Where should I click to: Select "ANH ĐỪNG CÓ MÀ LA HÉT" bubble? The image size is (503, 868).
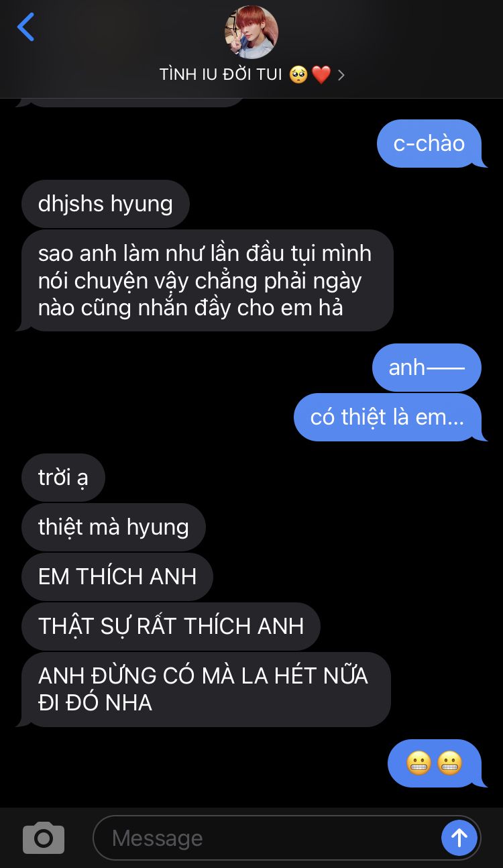point(206,690)
